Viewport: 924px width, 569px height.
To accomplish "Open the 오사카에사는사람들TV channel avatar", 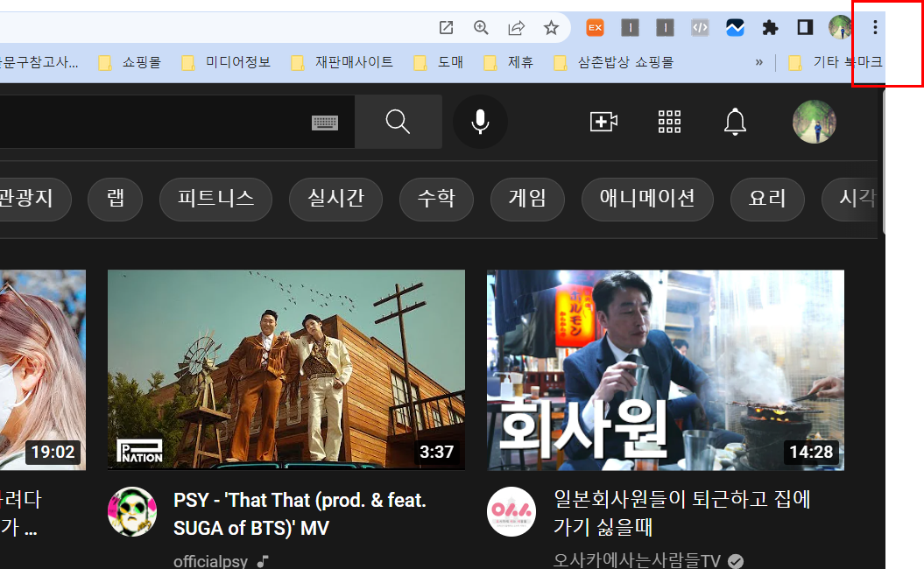I will [x=511, y=511].
